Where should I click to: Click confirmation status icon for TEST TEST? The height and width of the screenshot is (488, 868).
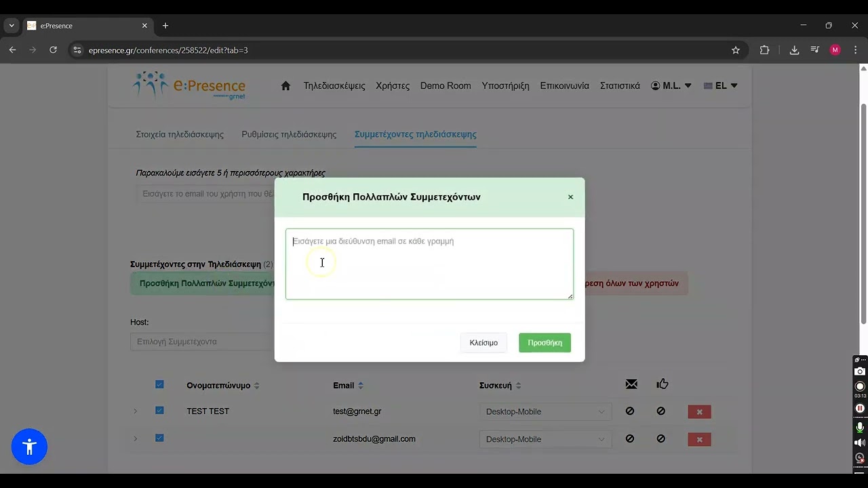(x=661, y=411)
